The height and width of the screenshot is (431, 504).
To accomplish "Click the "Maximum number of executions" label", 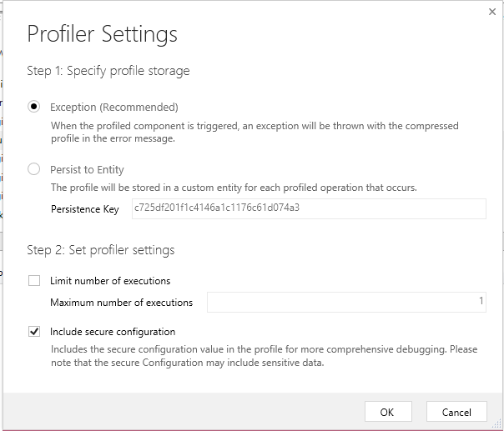I will [122, 303].
